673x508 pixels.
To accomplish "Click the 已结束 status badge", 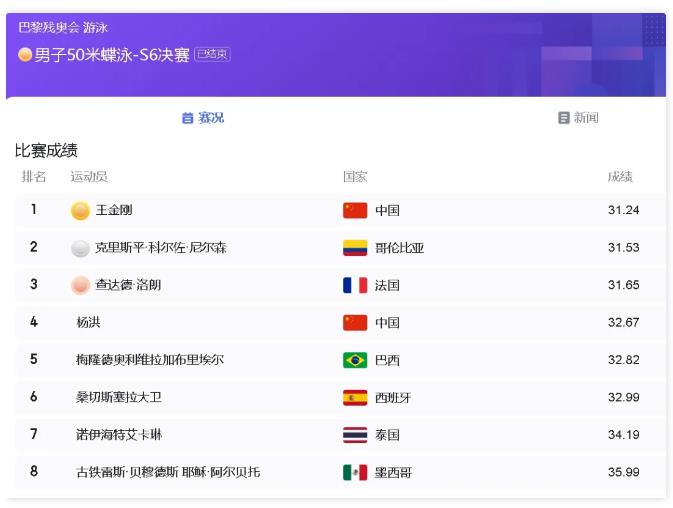I will tap(212, 55).
